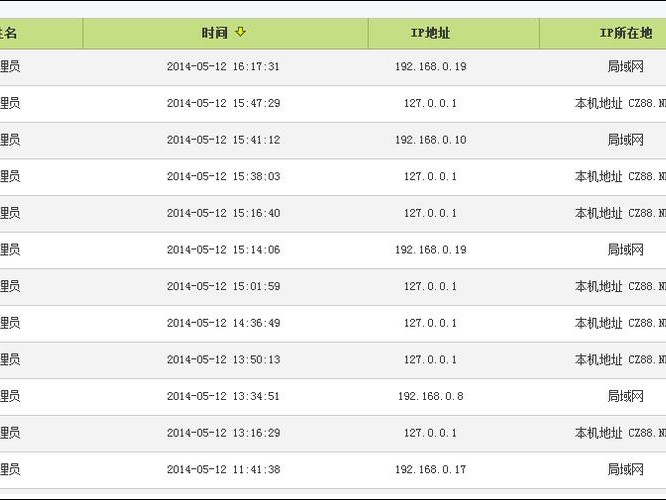Screen dimensions: 666x500
Task: Click the timestamp 2014-05-12 15:16:40
Action: point(223,213)
